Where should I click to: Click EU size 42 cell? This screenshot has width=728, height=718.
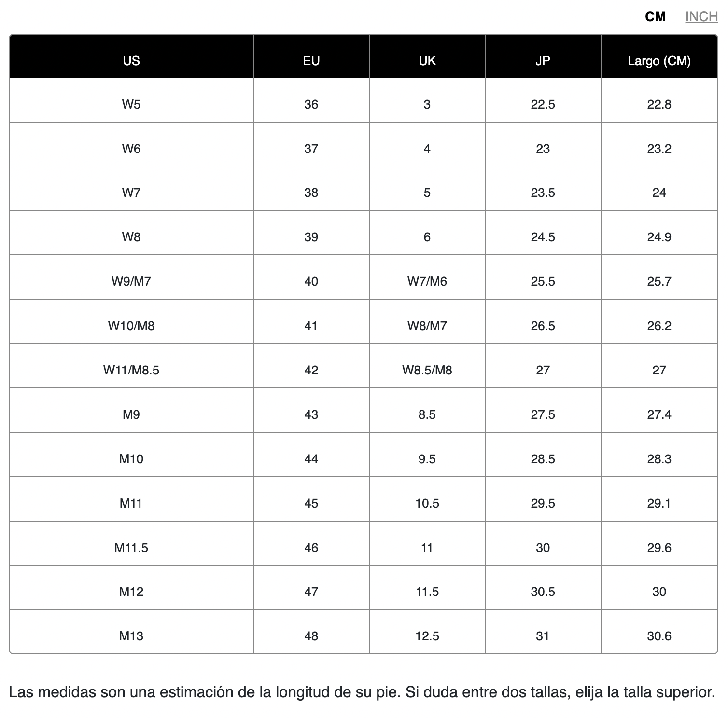[x=311, y=370]
